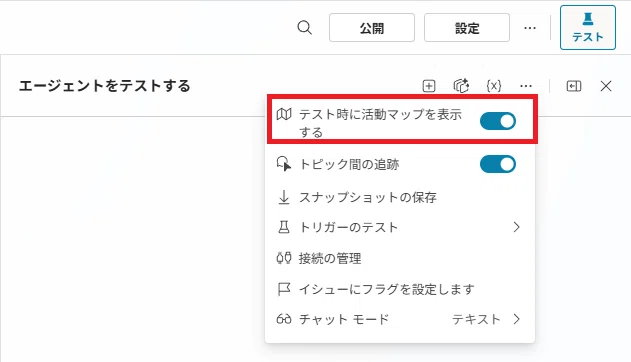This screenshot has width=631, height=362.
Task: Toggle トピック間の追跡 switch
Action: tap(498, 164)
